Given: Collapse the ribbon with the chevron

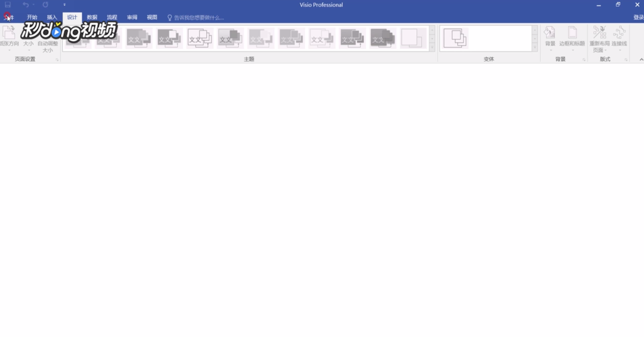Looking at the screenshot, I should coord(641,59).
